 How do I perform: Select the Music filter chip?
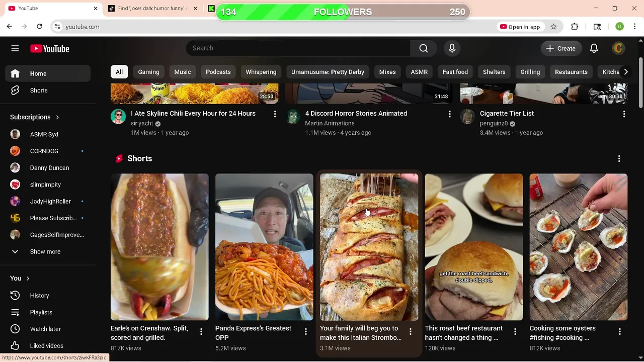click(183, 72)
